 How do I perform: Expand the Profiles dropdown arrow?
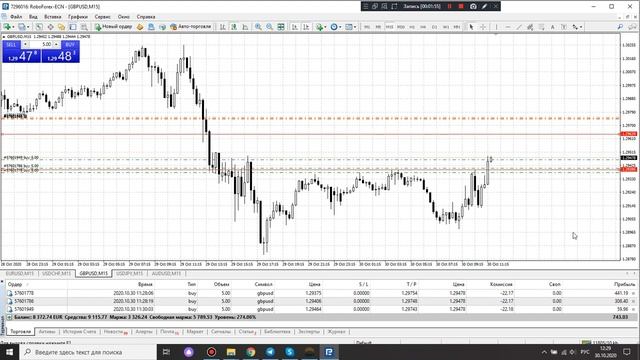coord(28,27)
